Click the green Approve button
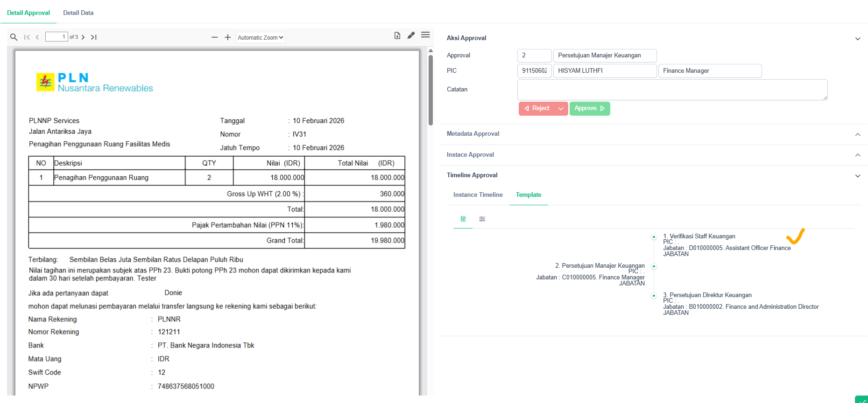 click(x=589, y=108)
